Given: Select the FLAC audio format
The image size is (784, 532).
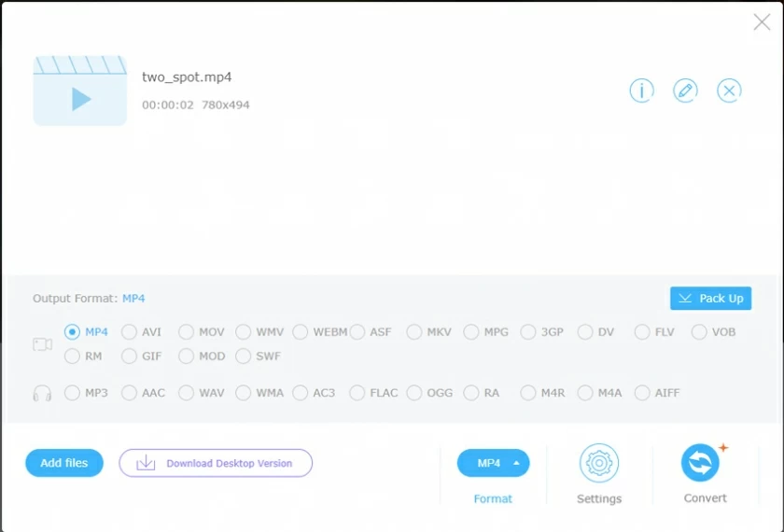Looking at the screenshot, I should click(x=357, y=393).
